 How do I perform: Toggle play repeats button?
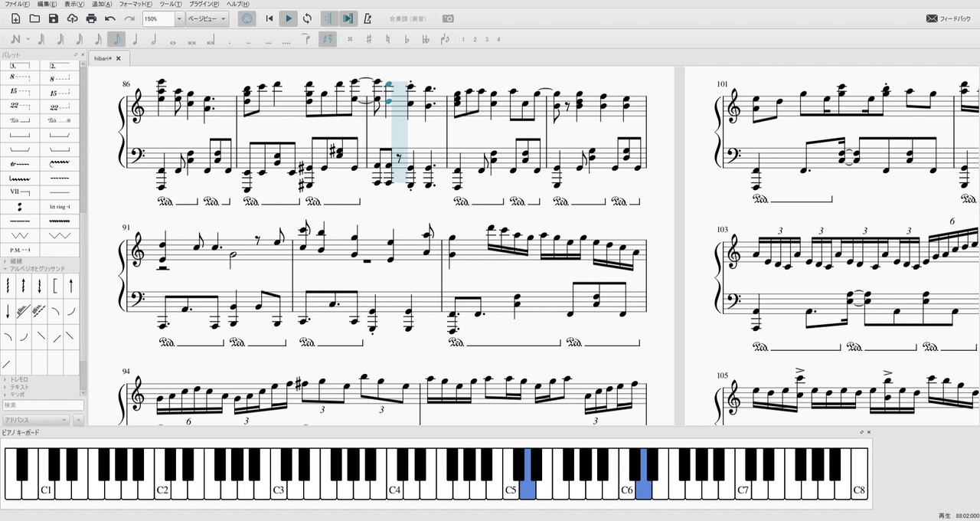point(328,18)
